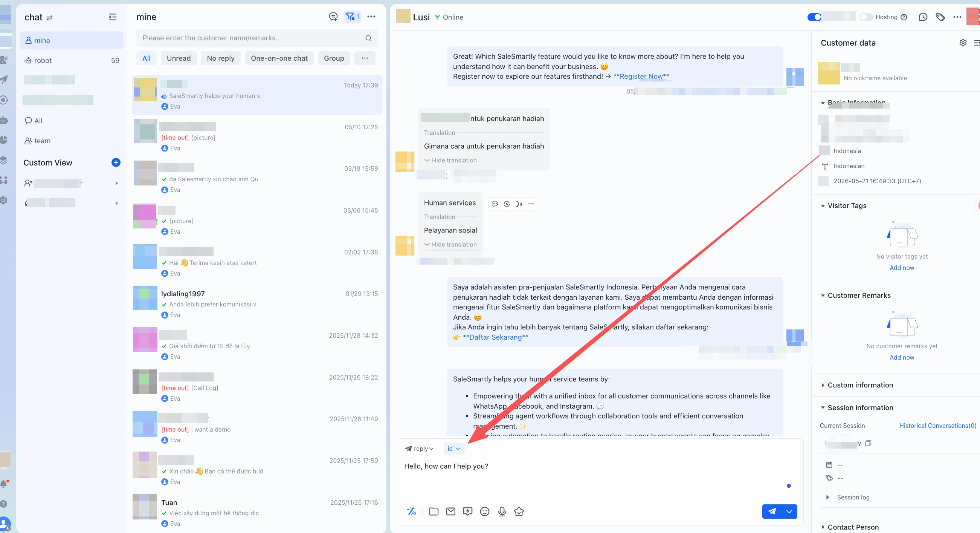The width and height of the screenshot is (980, 533).
Task: Open conversation 'I want a demo'
Action: (x=257, y=429)
